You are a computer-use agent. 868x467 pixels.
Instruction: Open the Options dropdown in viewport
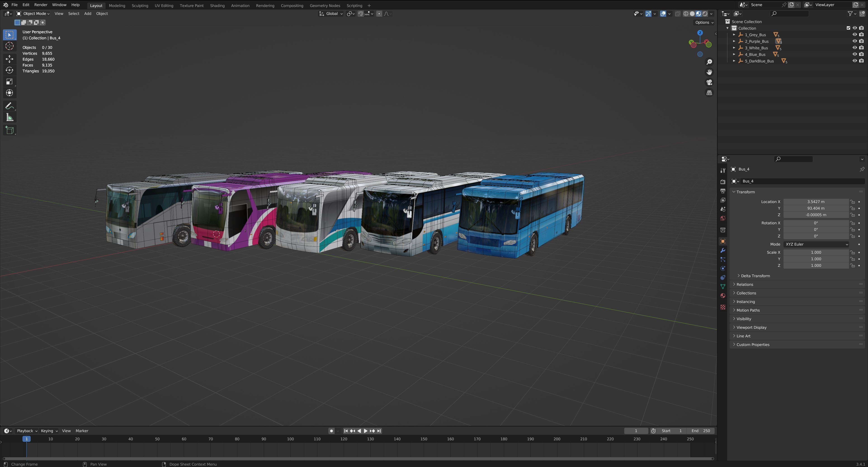704,23
